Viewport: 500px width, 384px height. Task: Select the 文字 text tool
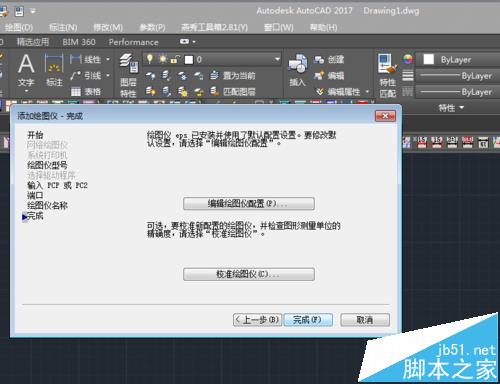click(x=26, y=70)
